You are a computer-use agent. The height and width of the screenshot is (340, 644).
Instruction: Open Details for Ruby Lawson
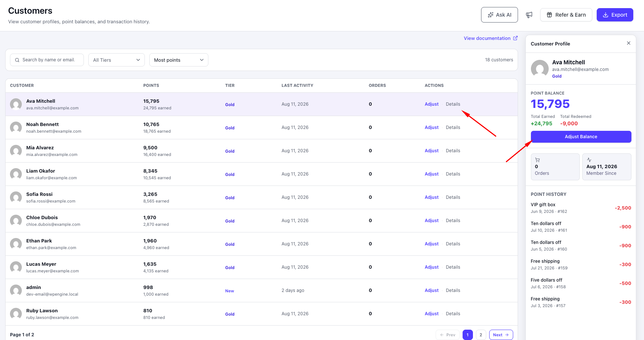[x=453, y=314]
